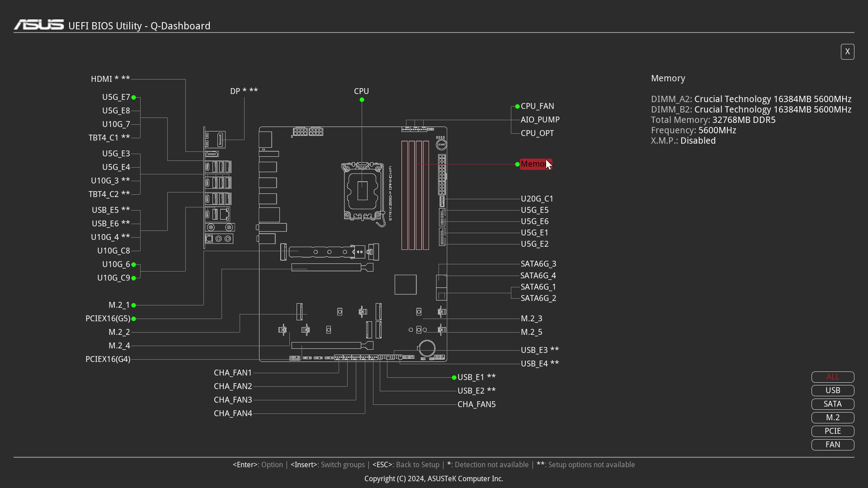
Task: Select the U5G_E8 port label
Action: pos(116,111)
